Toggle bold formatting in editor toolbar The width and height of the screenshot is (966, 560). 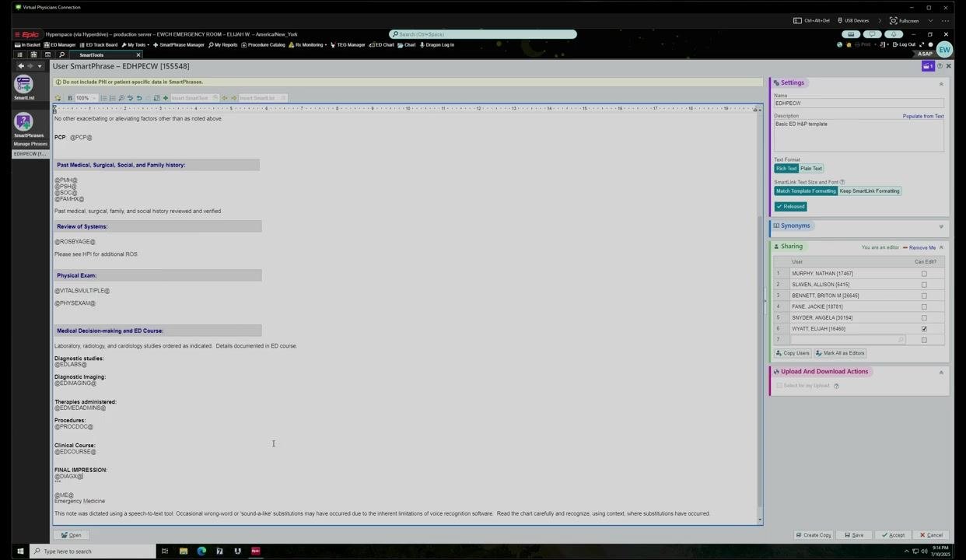coord(70,98)
